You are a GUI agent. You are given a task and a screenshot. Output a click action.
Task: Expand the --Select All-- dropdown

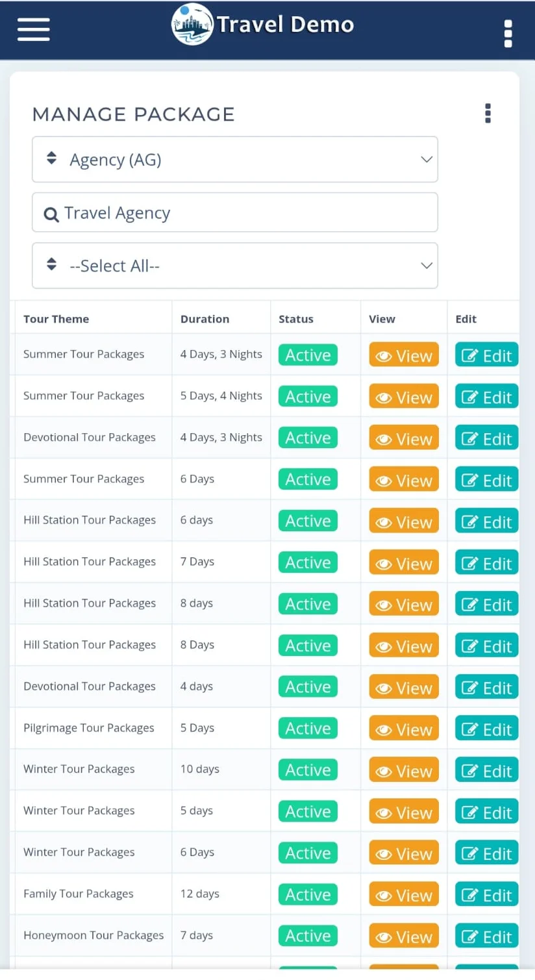point(235,265)
